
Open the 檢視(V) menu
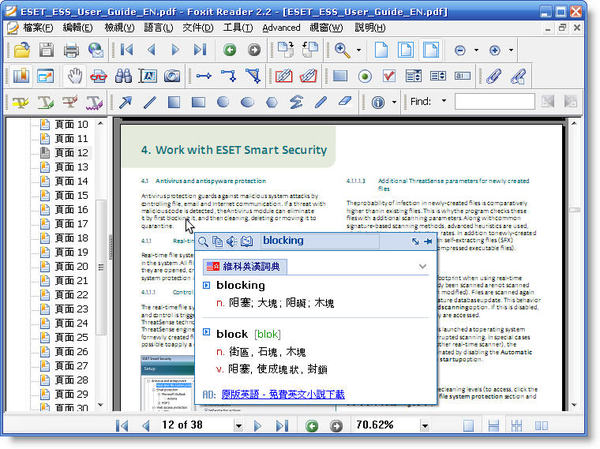(x=120, y=28)
